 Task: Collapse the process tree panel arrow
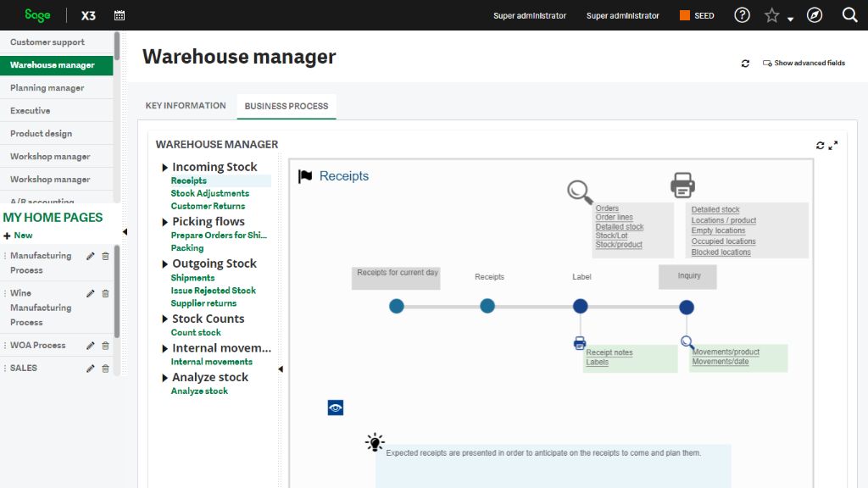tap(280, 369)
